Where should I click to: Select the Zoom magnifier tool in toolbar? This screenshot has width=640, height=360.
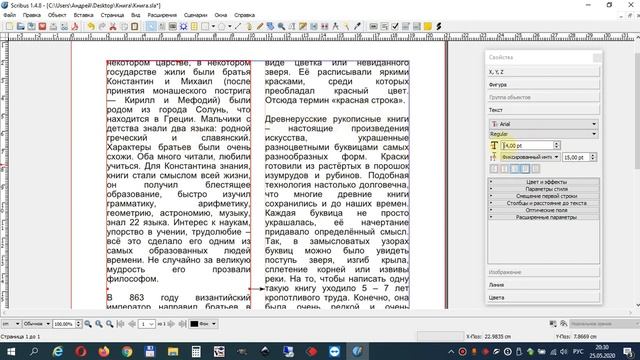coord(282,27)
